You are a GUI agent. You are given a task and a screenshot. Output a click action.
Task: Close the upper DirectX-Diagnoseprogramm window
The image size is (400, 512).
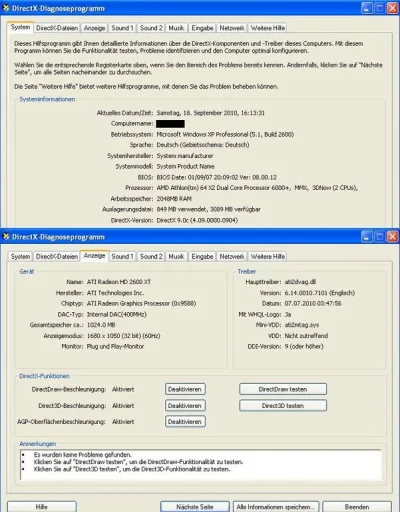(x=393, y=8)
